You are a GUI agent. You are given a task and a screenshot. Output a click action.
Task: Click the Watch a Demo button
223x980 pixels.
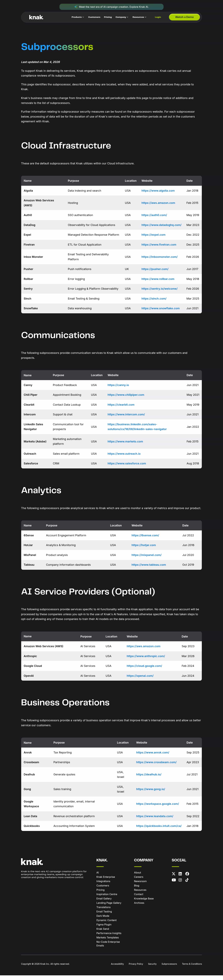[184, 17]
